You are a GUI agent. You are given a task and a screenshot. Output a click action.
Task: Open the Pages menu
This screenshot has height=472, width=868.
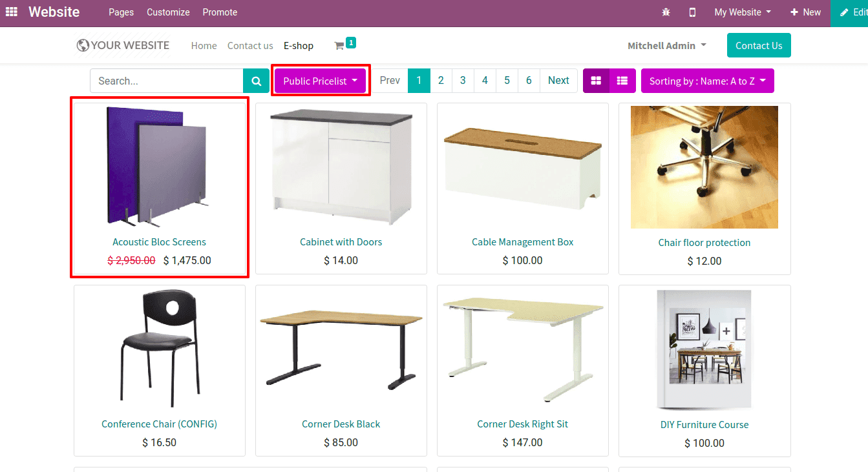121,12
